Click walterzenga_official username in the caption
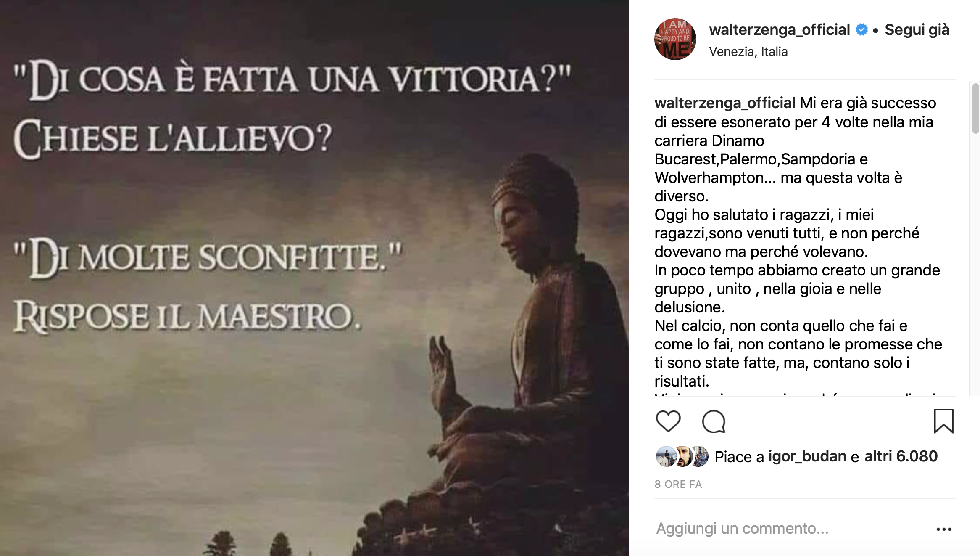The image size is (980, 556). click(725, 103)
